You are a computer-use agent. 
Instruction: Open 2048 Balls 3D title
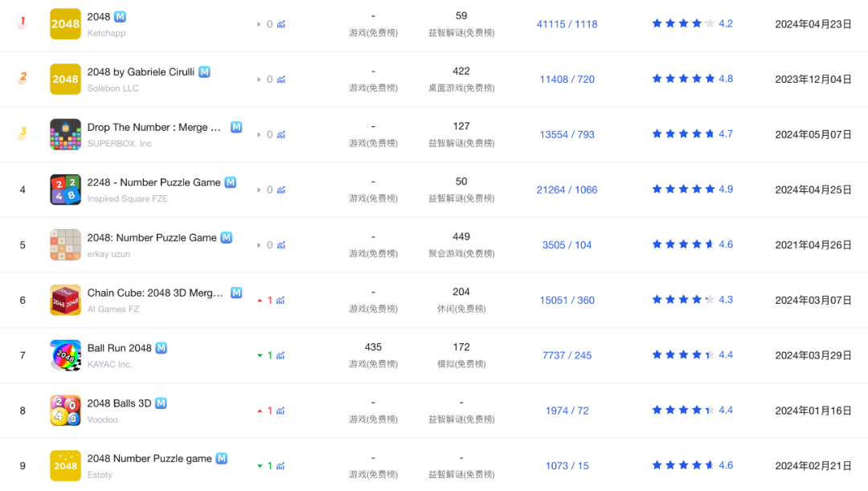coord(119,403)
